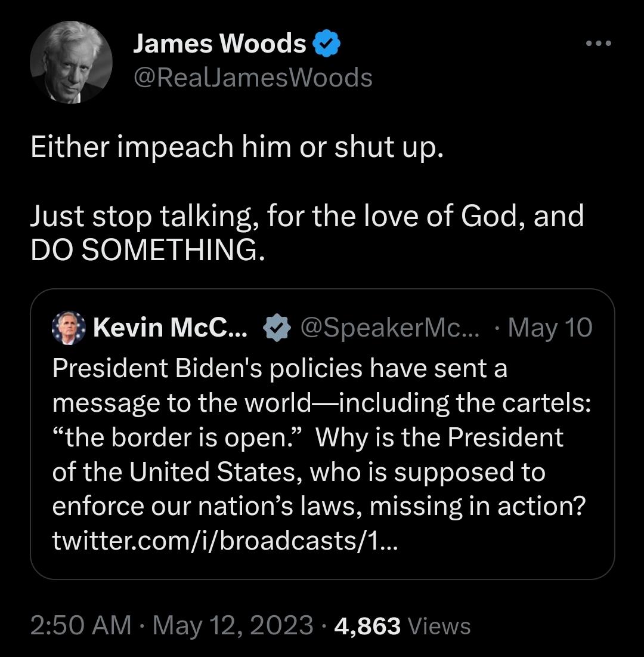Open James Woods profile picture
The height and width of the screenshot is (657, 644).
click(x=71, y=62)
